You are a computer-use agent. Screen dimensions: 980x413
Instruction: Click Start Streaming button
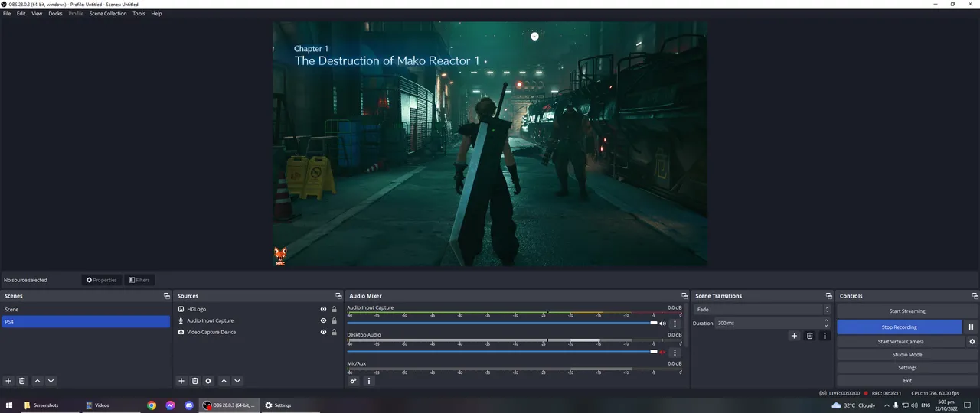click(907, 311)
